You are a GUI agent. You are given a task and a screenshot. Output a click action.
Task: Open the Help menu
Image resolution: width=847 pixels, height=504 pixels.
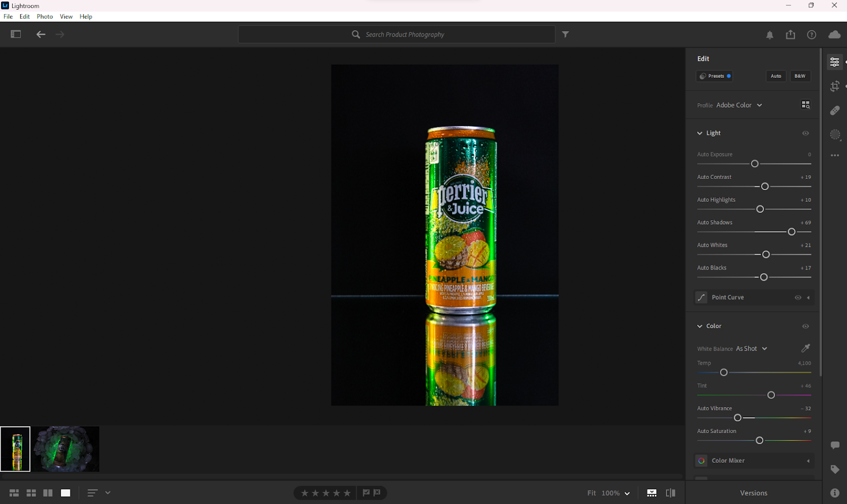click(86, 16)
